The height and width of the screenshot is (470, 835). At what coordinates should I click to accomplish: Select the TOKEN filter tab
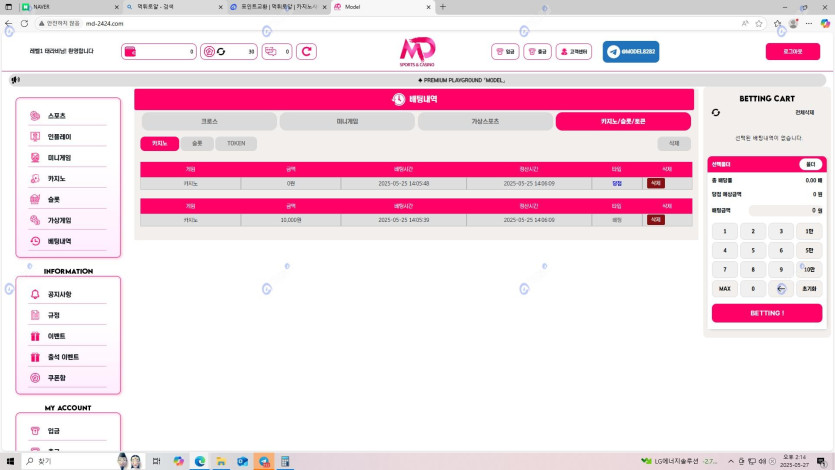[236, 144]
